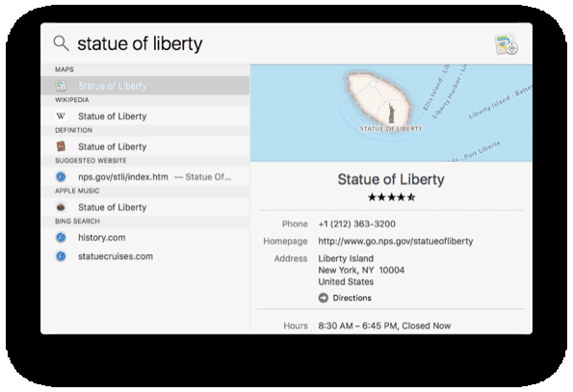Click the Maps app icon in search bar

pos(507,44)
